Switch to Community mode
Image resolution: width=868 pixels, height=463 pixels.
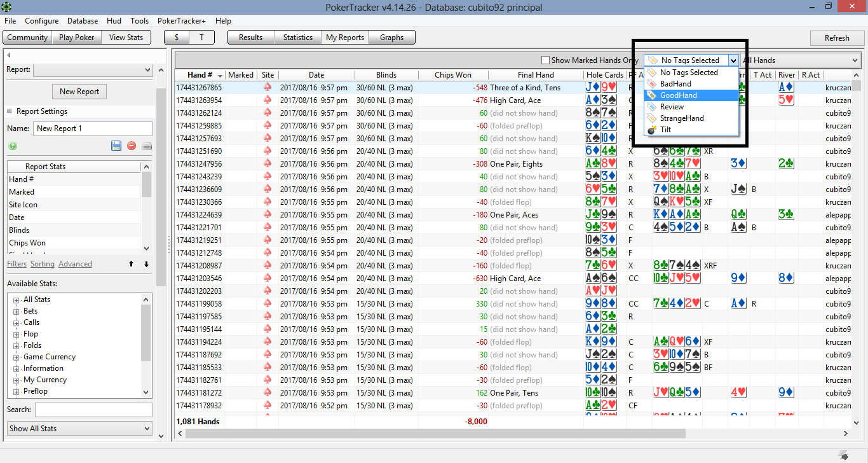pos(27,38)
